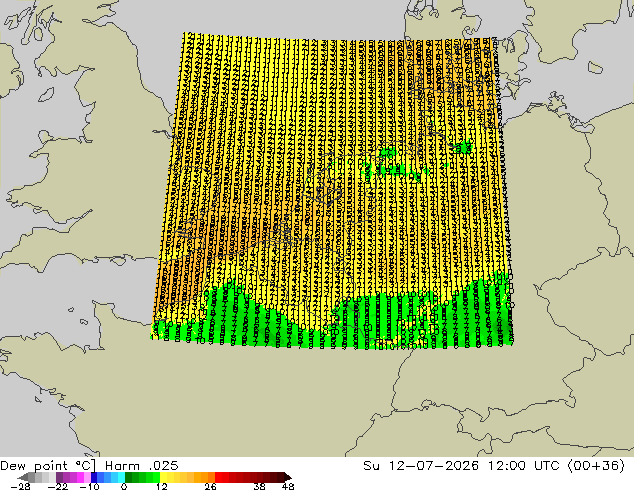Click the dark maroon right arrow end of the color scale

[287, 477]
